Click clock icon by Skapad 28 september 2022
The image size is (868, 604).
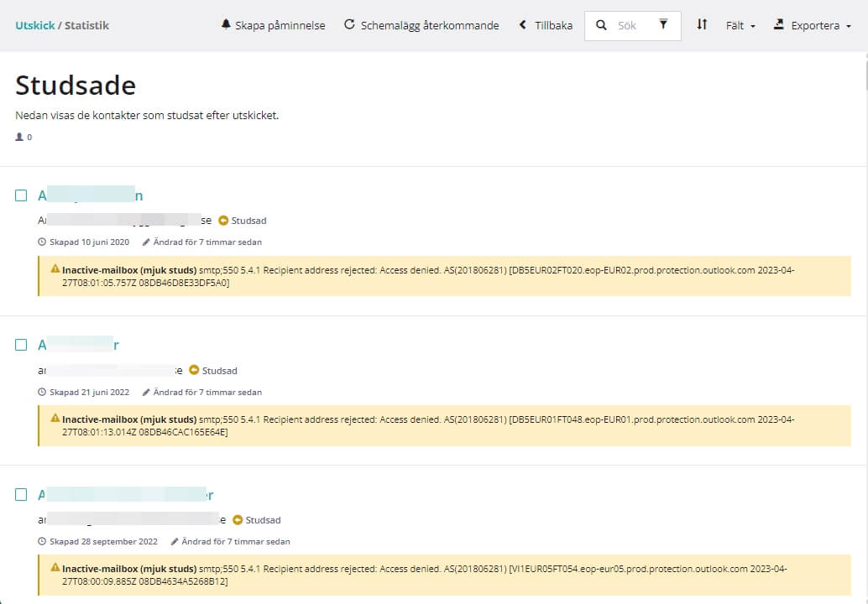coord(42,541)
